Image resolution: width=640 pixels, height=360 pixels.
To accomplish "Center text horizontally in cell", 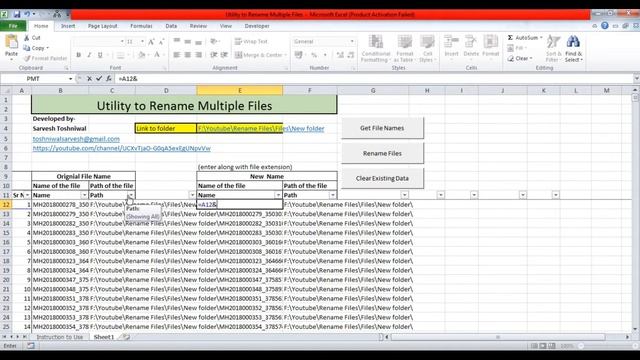I will 187,55.
